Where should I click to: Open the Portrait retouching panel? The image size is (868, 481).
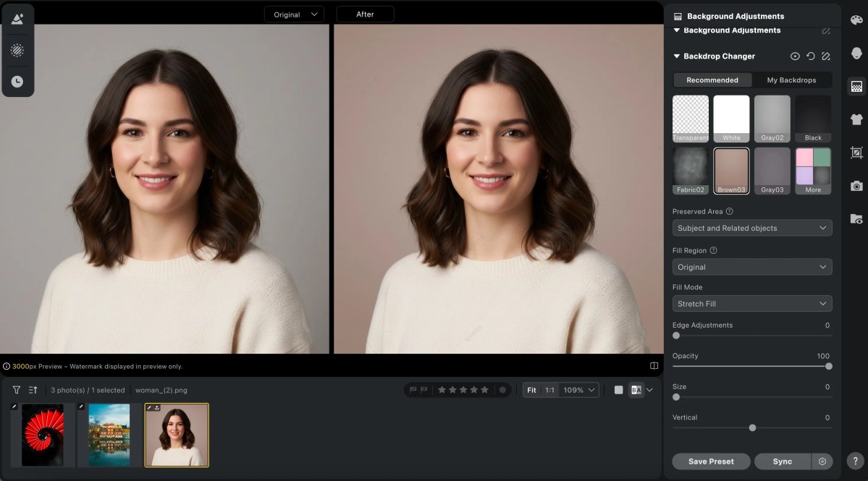pyautogui.click(x=856, y=53)
